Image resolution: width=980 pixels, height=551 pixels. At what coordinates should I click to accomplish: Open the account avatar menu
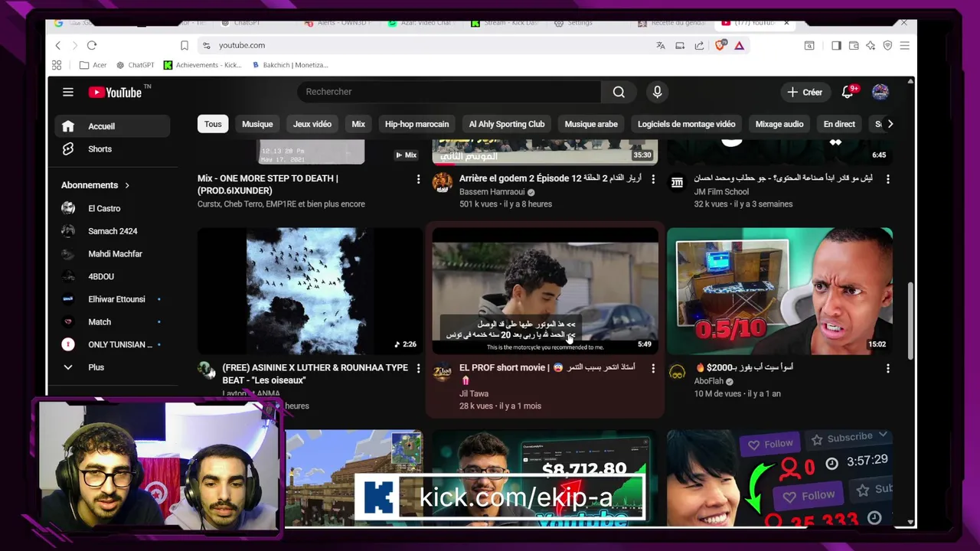pos(880,92)
